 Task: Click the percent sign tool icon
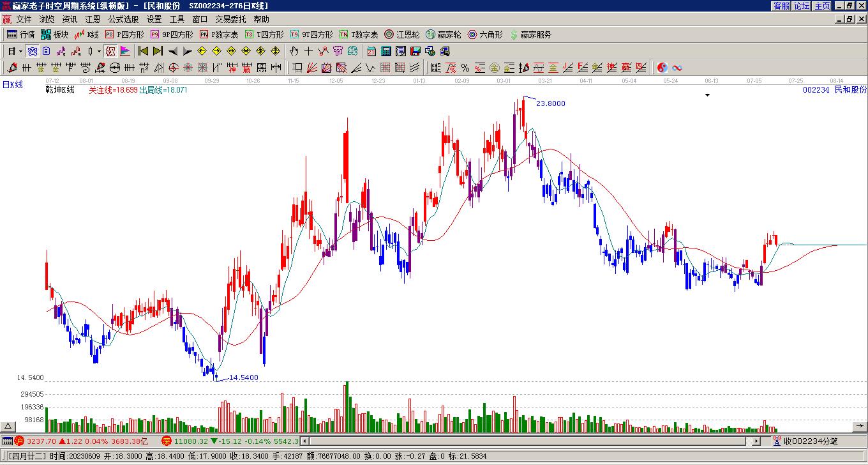[465, 68]
